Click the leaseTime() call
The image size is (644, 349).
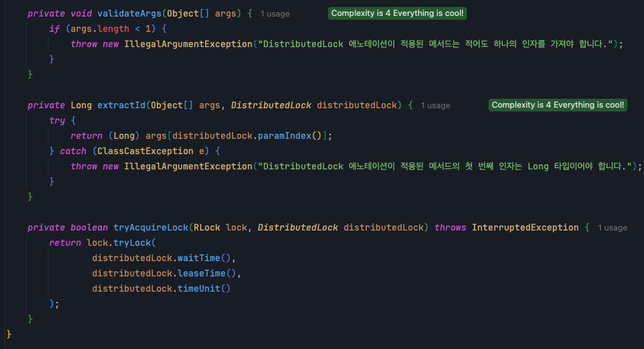[x=206, y=273]
